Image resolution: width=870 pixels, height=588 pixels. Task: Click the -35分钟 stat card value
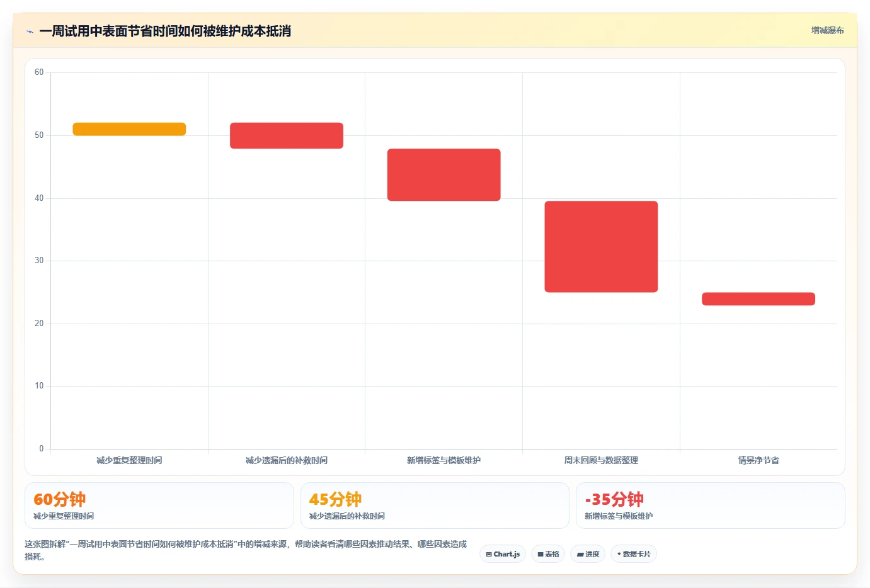click(x=614, y=499)
